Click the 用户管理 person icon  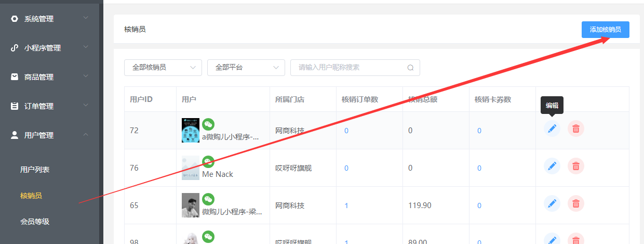click(15, 135)
